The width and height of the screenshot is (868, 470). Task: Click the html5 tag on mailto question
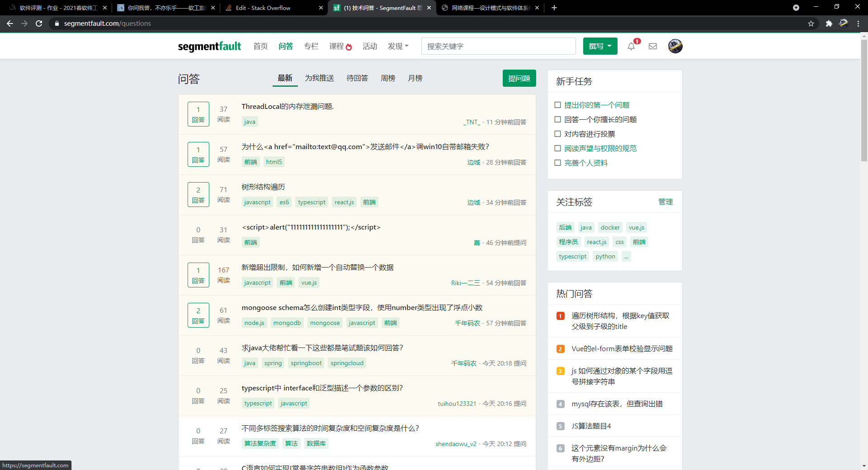[x=274, y=162]
